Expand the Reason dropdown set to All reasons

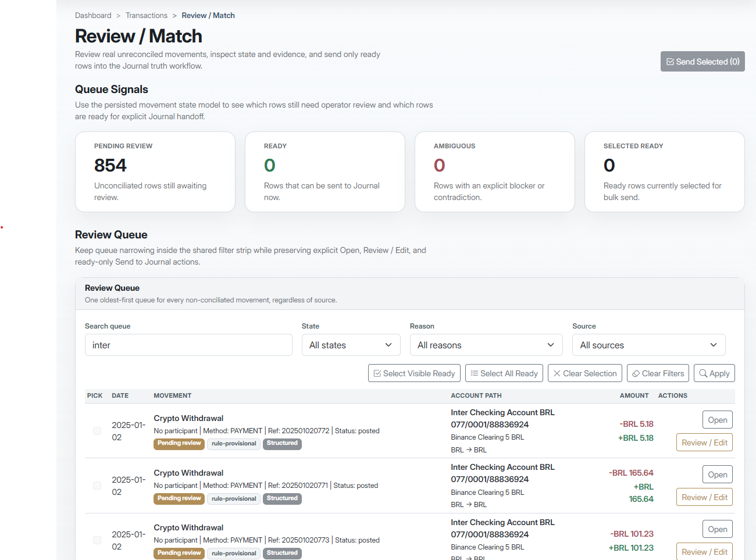486,344
